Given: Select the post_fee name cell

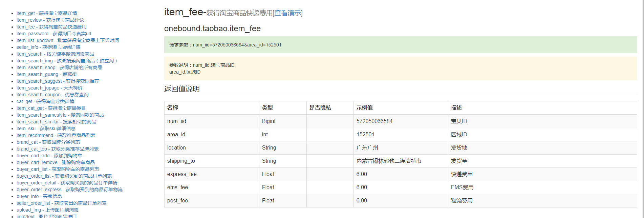Looking at the screenshot, I should pos(212,200).
